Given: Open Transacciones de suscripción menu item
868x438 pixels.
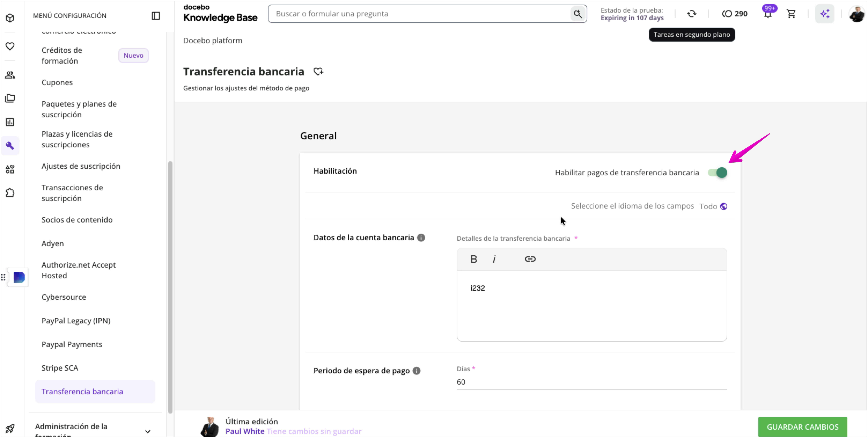Looking at the screenshot, I should point(72,193).
